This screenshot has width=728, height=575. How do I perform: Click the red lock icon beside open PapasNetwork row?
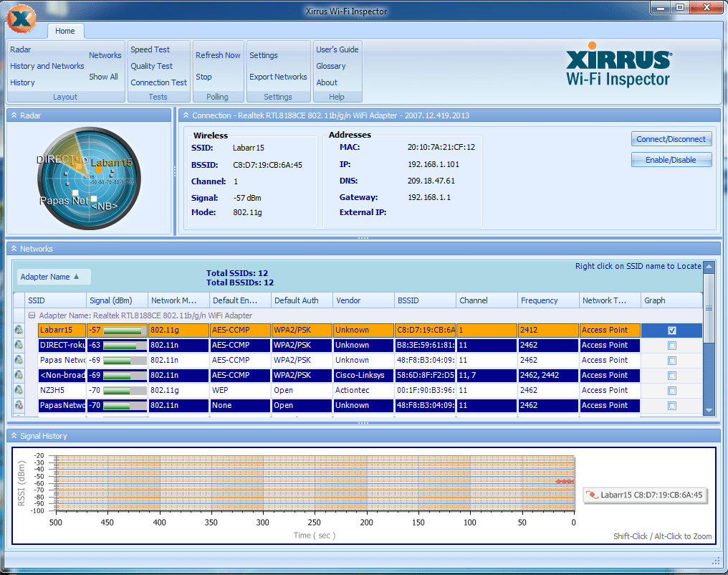pyautogui.click(x=19, y=405)
